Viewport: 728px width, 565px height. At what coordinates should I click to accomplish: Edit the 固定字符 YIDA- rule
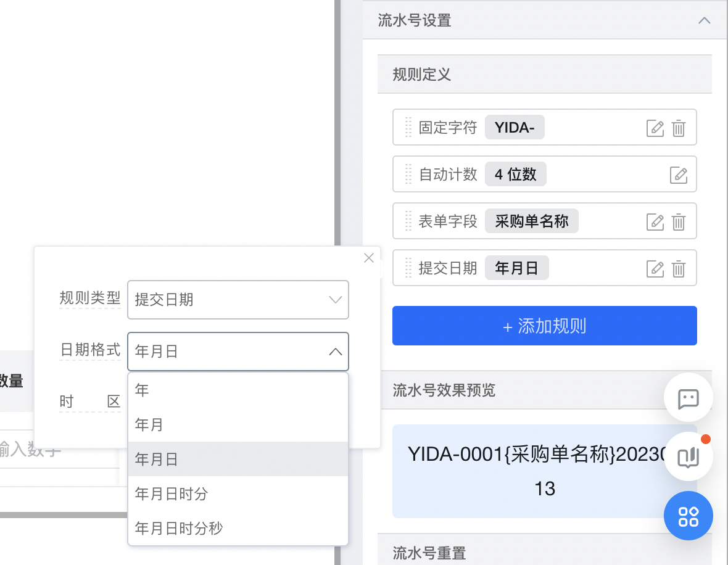click(655, 128)
